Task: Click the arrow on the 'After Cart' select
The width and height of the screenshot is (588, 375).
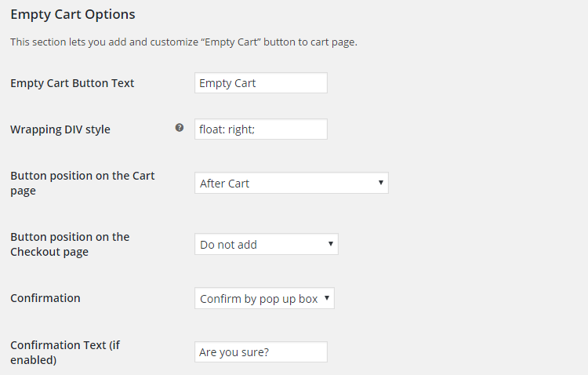Action: point(380,183)
